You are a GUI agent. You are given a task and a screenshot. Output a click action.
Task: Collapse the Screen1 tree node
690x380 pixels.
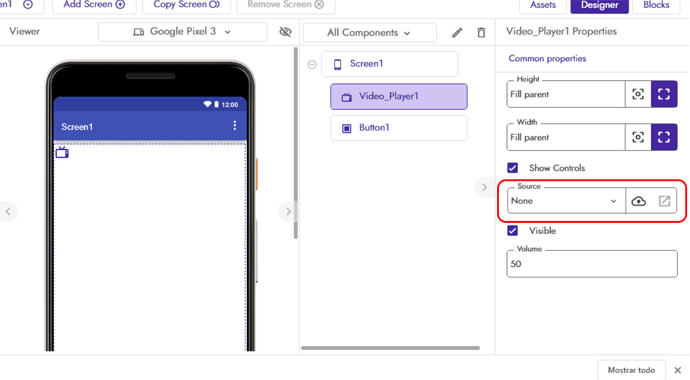click(x=312, y=65)
